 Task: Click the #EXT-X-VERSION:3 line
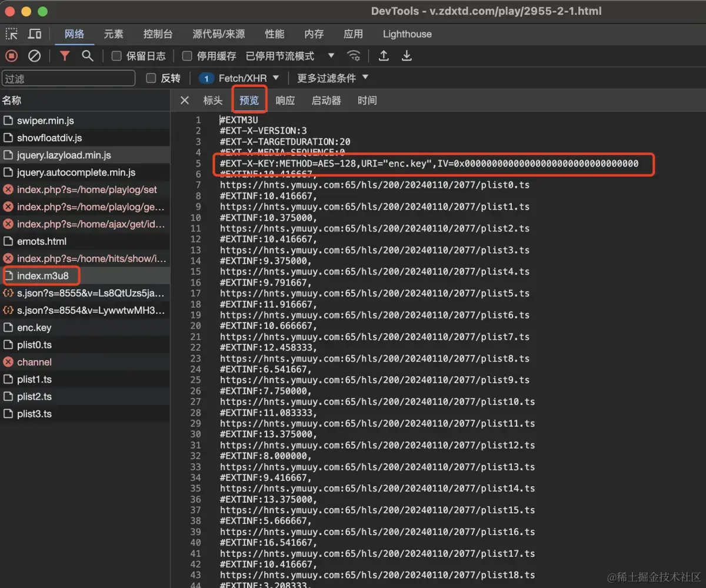[x=264, y=131]
